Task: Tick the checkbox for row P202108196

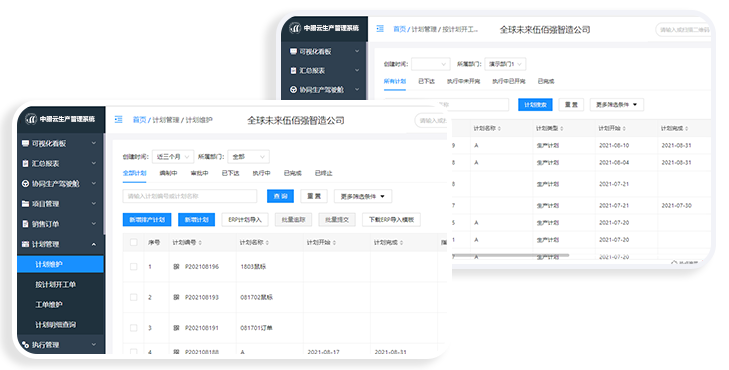Action: tap(133, 266)
